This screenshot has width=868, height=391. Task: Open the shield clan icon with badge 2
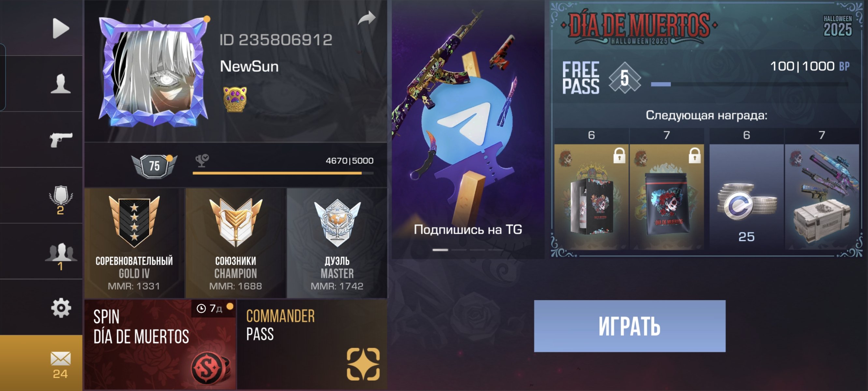tap(61, 200)
